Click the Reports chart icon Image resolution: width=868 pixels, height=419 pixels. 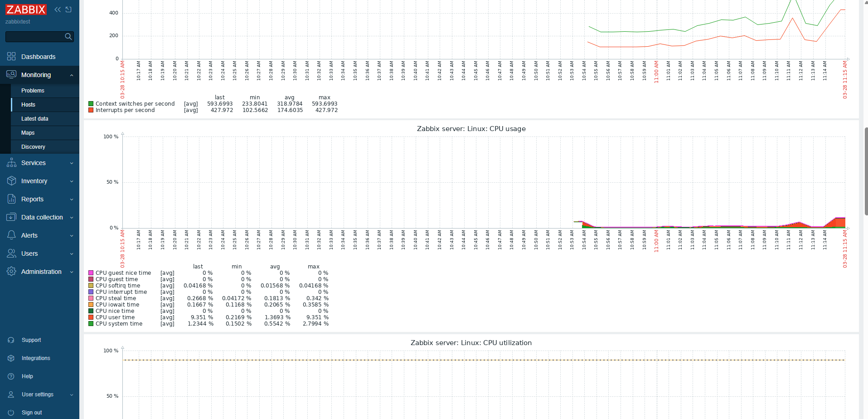click(x=11, y=199)
